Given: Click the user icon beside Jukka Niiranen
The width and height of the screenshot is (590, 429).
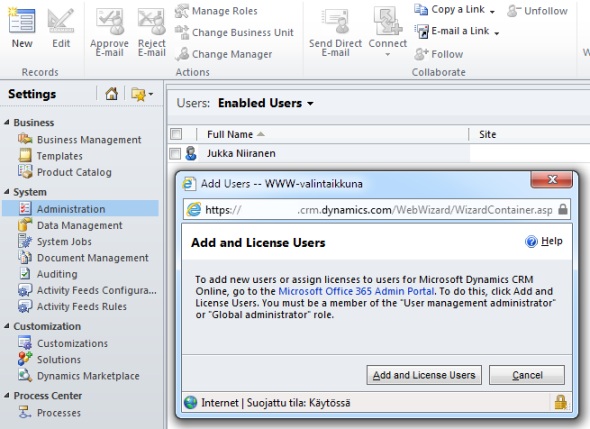Looking at the screenshot, I should tap(191, 153).
